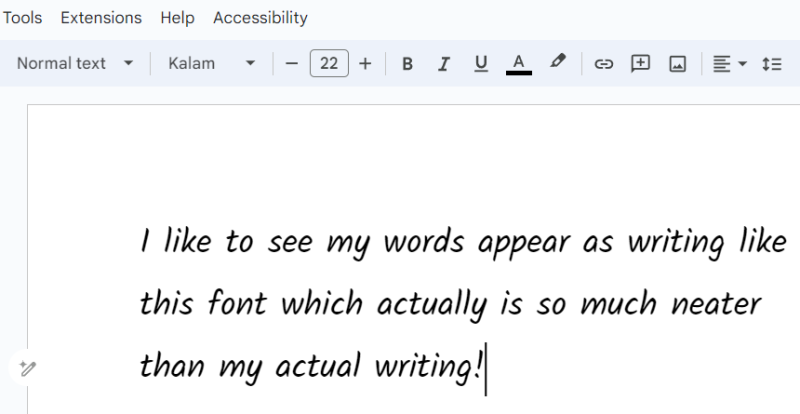Add a comment with the comment icon
The width and height of the screenshot is (800, 414).
pyautogui.click(x=640, y=64)
